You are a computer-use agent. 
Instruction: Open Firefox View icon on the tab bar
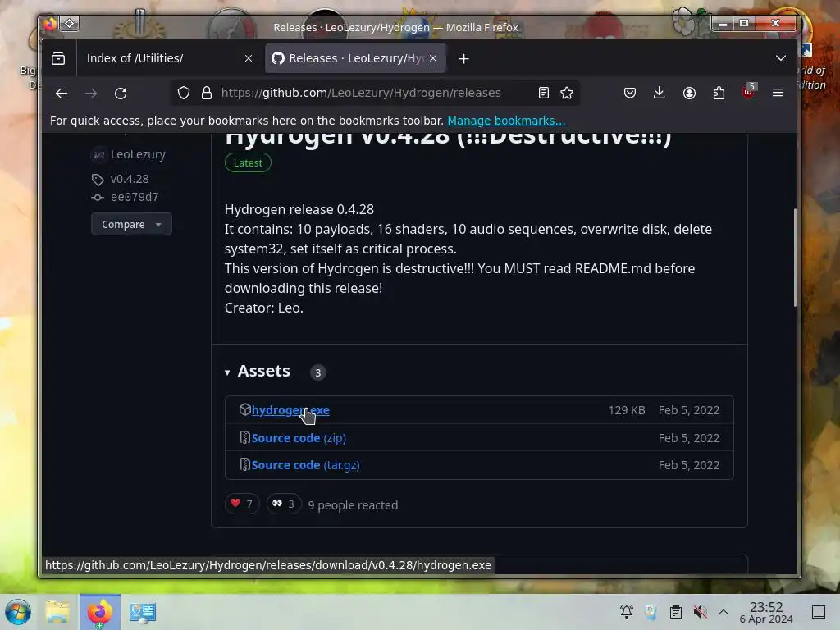pos(58,58)
